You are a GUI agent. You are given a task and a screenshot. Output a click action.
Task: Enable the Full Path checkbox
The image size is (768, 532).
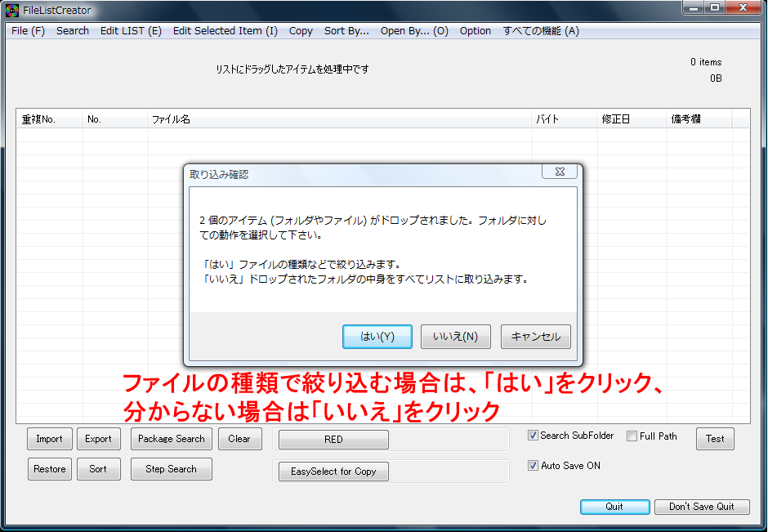click(632, 436)
